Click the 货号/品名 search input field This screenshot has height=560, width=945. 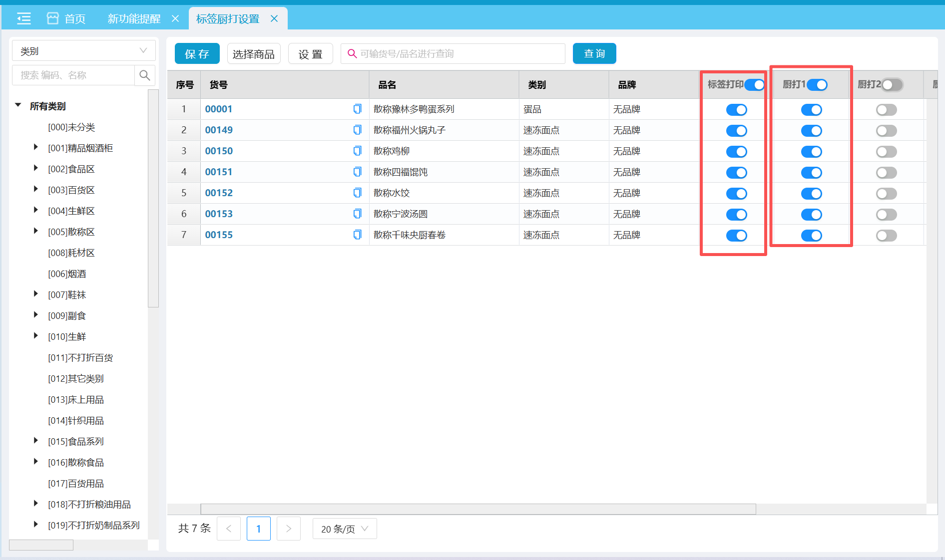tap(453, 53)
